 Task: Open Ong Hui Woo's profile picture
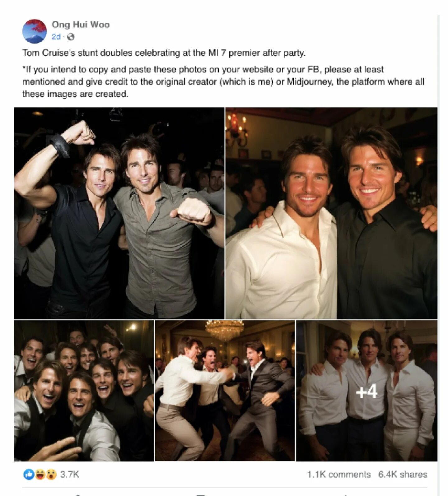(34, 31)
